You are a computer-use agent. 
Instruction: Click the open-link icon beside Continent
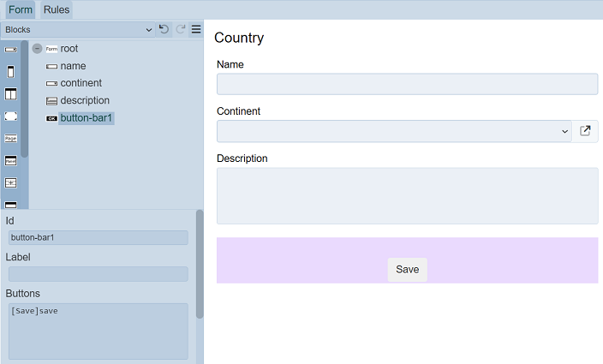pyautogui.click(x=585, y=131)
